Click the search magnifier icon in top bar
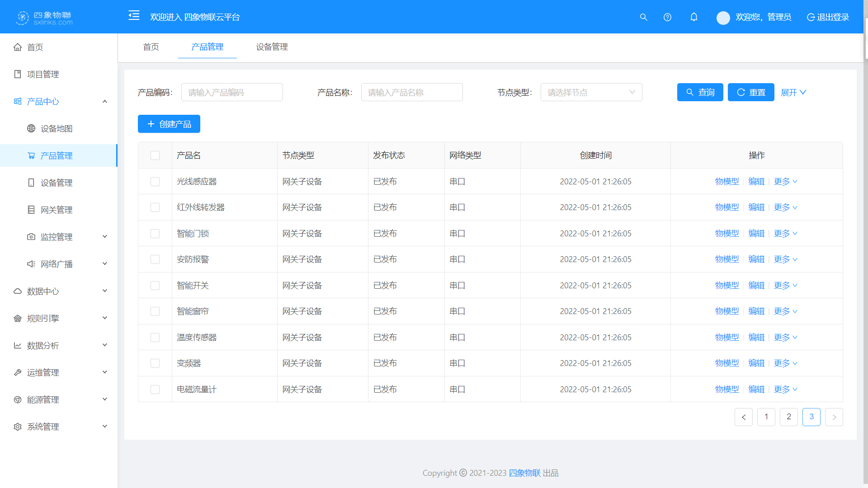Image resolution: width=868 pixels, height=488 pixels. pyautogui.click(x=643, y=17)
